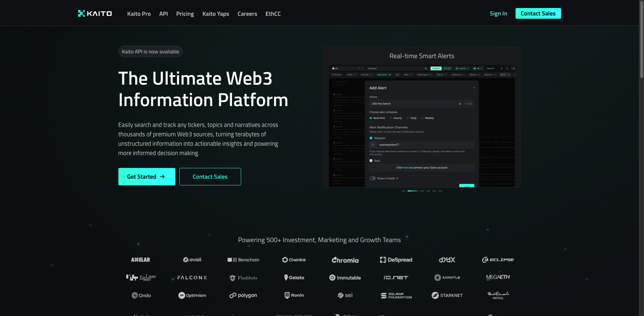The height and width of the screenshot is (316, 644).
Task: Select the fifth carousel indicator dot
Action: 434,191
